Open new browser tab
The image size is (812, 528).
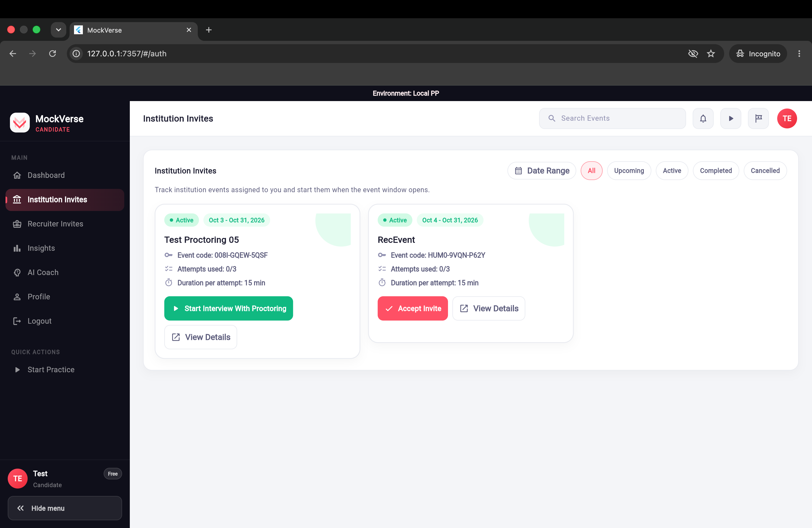tap(209, 30)
